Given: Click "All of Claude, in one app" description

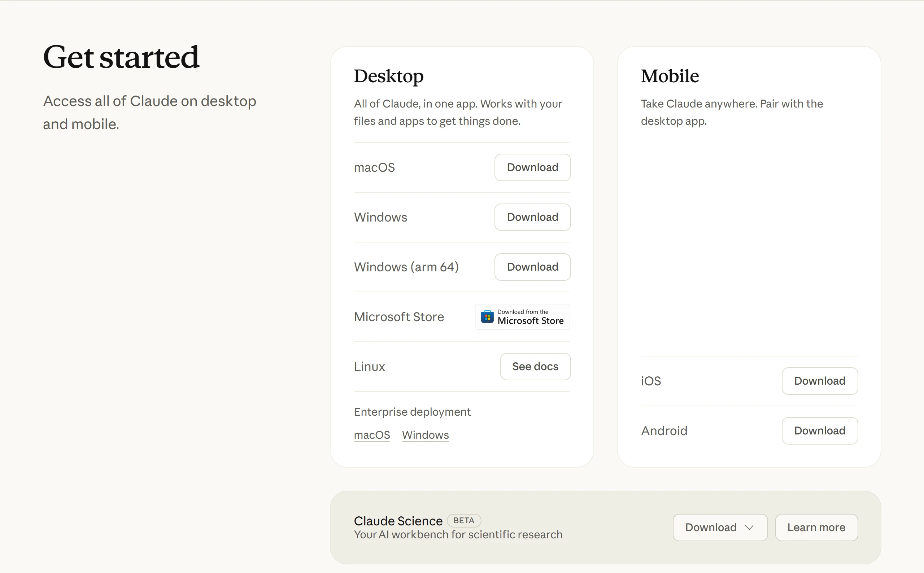Looking at the screenshot, I should [458, 112].
